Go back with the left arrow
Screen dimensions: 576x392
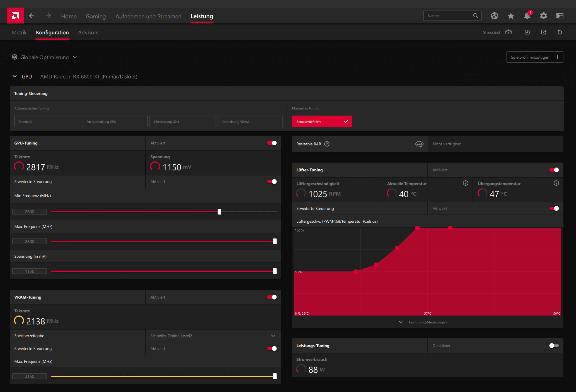[32, 16]
